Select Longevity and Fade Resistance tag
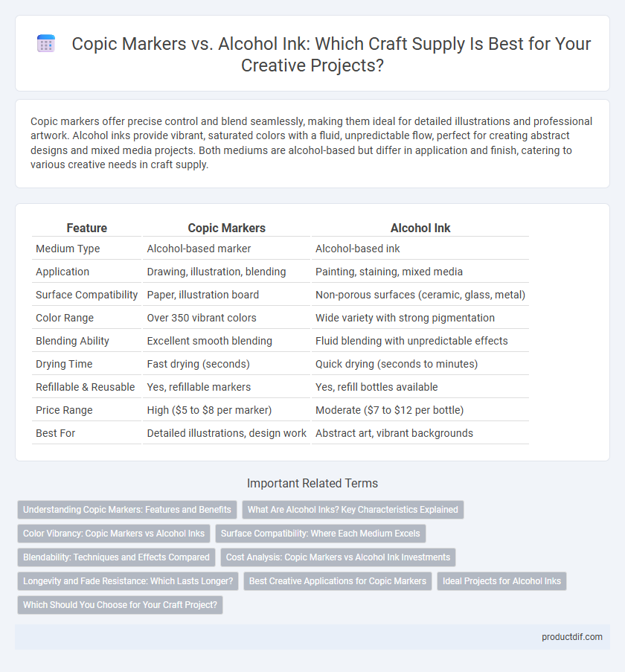This screenshot has width=625, height=672. [128, 581]
